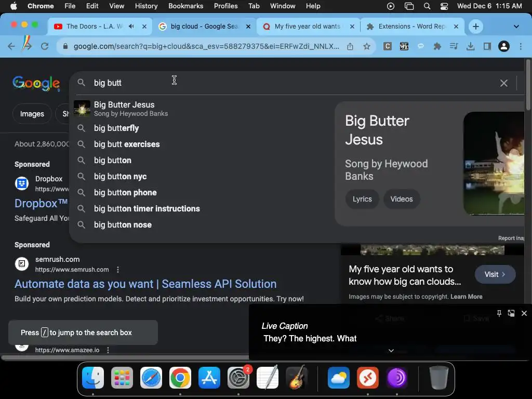The height and width of the screenshot is (399, 532).
Task: Open the Dropbox sponsored link
Action: point(41,203)
